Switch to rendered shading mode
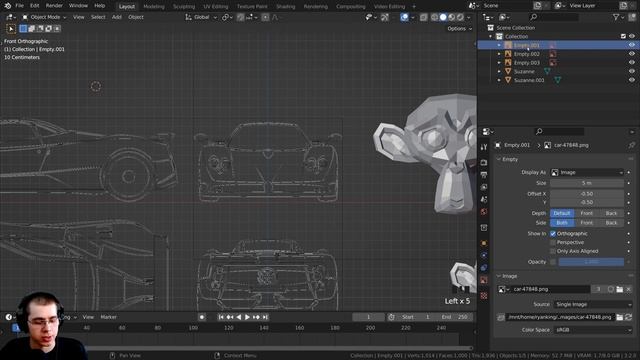 coord(460,17)
